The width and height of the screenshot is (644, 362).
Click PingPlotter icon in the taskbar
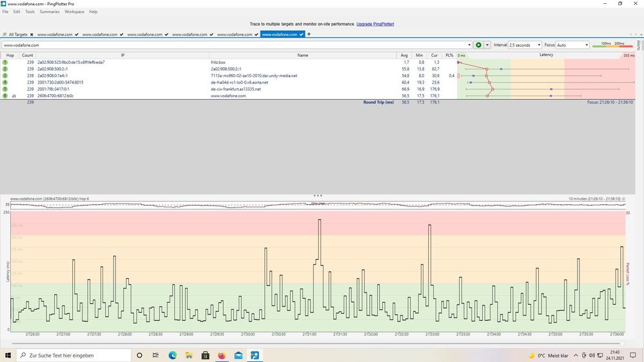pyautogui.click(x=255, y=355)
